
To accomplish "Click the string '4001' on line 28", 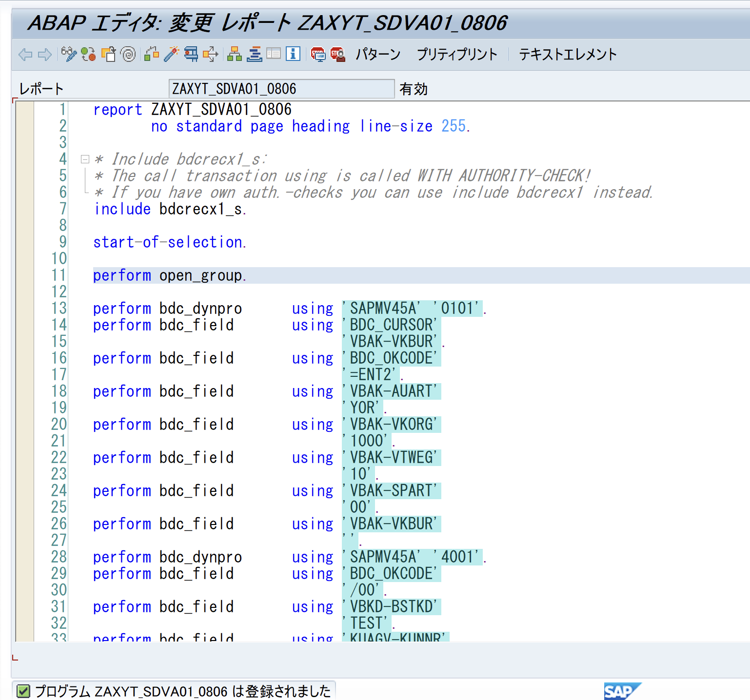I will 457,557.
